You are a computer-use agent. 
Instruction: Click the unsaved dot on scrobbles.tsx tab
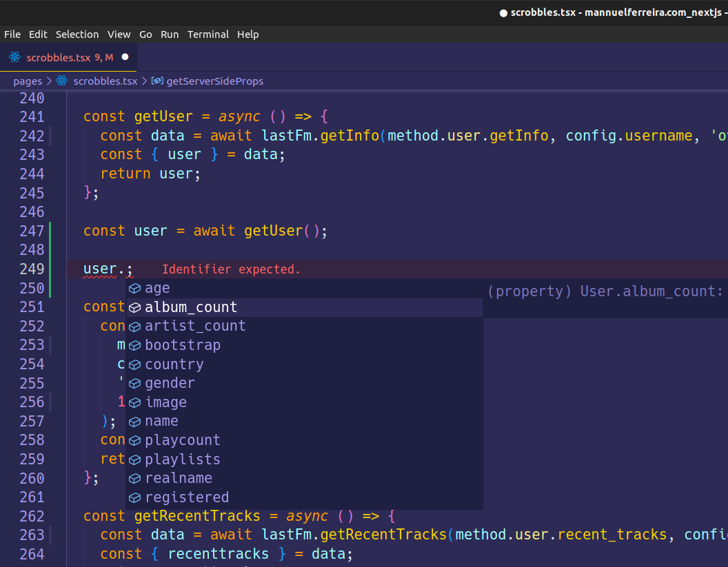point(125,57)
